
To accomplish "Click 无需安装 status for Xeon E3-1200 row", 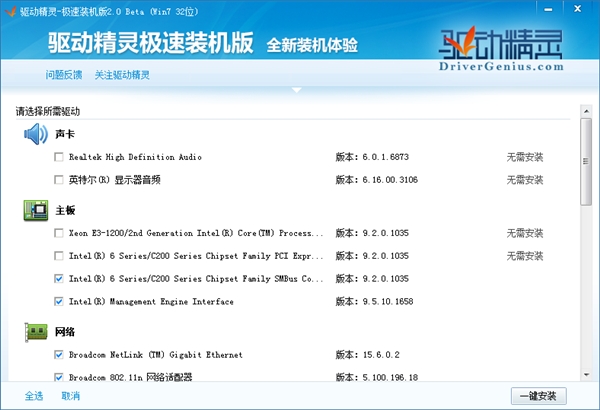I will tap(525, 233).
